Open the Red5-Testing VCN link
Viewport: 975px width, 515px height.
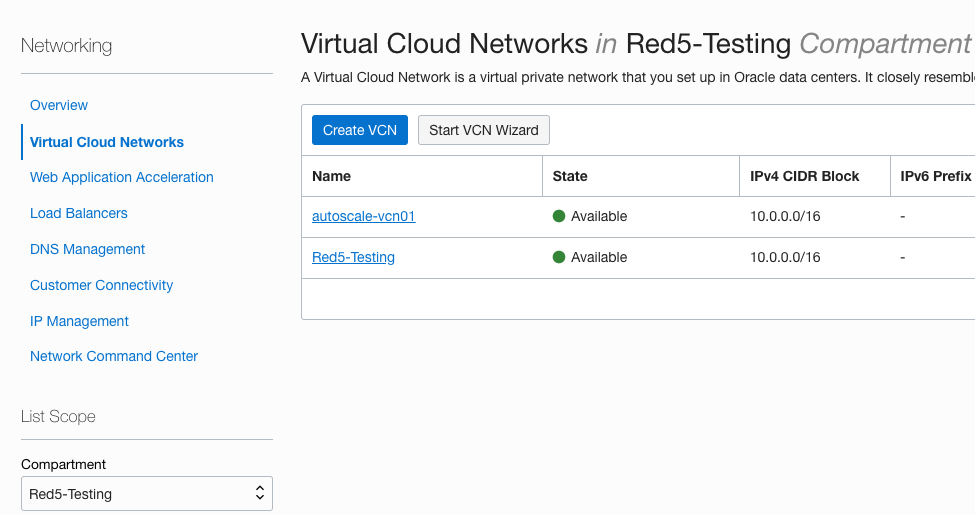(x=353, y=258)
